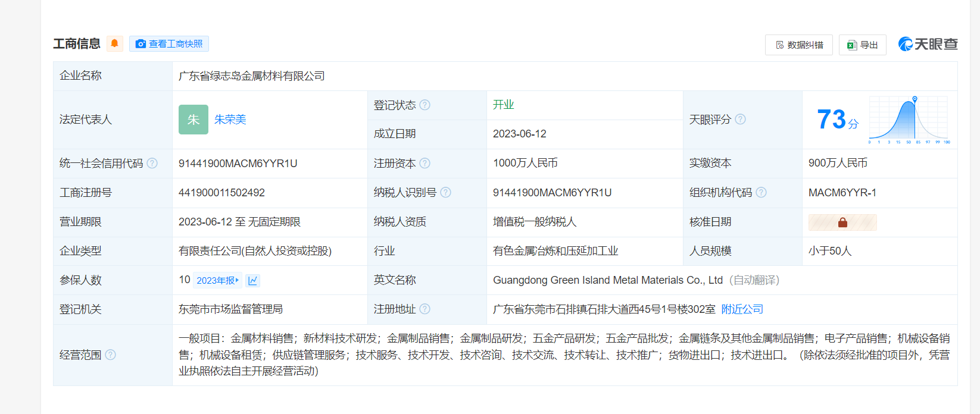Select registered capital 1000万人民币
Viewport: 980px width, 414px height.
tap(525, 163)
